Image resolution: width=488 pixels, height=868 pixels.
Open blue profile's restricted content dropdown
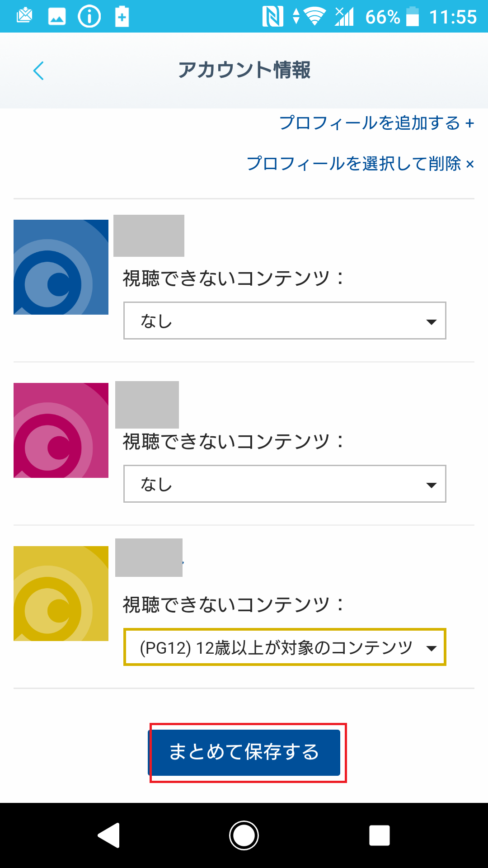(285, 321)
